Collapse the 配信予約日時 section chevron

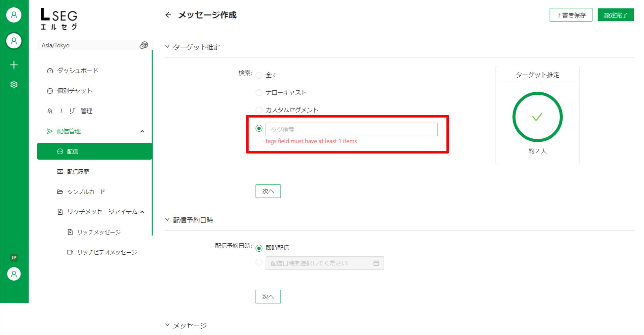pos(167,220)
